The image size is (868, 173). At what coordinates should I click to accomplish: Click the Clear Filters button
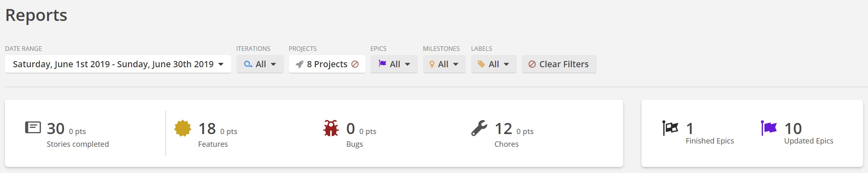tap(559, 64)
